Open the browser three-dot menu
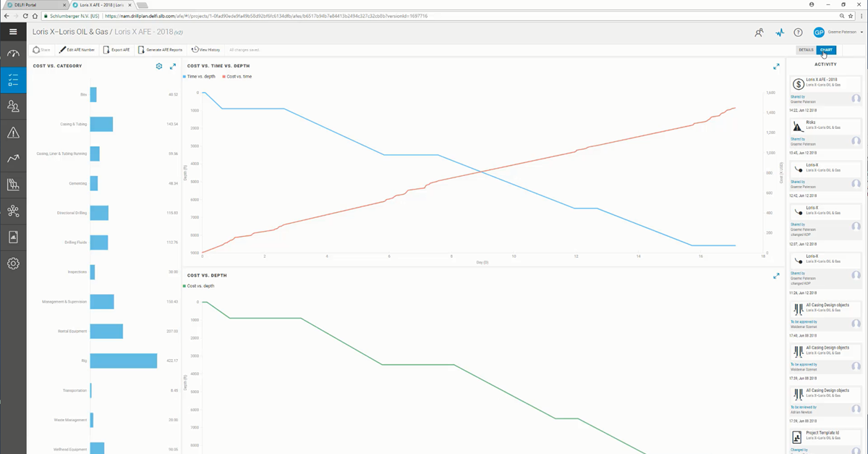Screen dimensions: 868x454 pos(861,15)
